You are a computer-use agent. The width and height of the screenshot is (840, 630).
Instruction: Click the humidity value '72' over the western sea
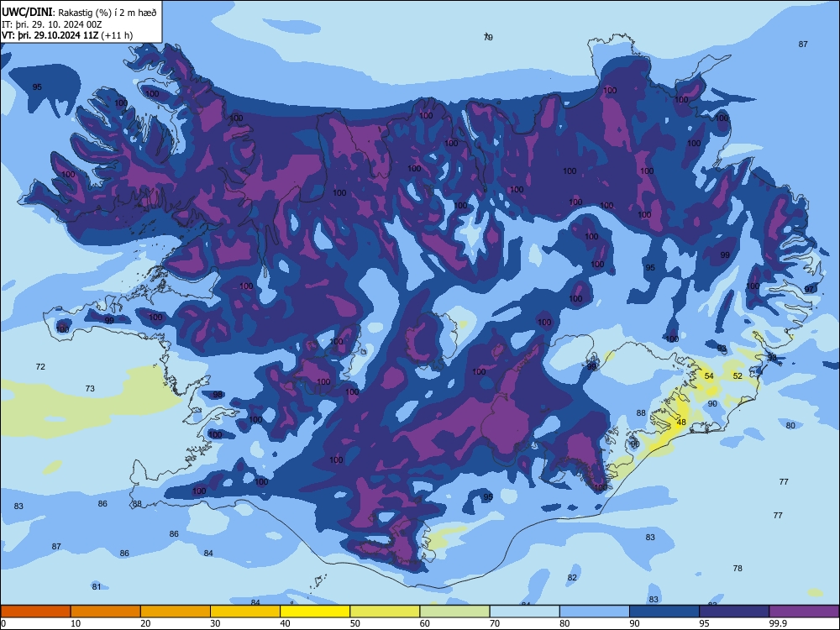point(40,367)
